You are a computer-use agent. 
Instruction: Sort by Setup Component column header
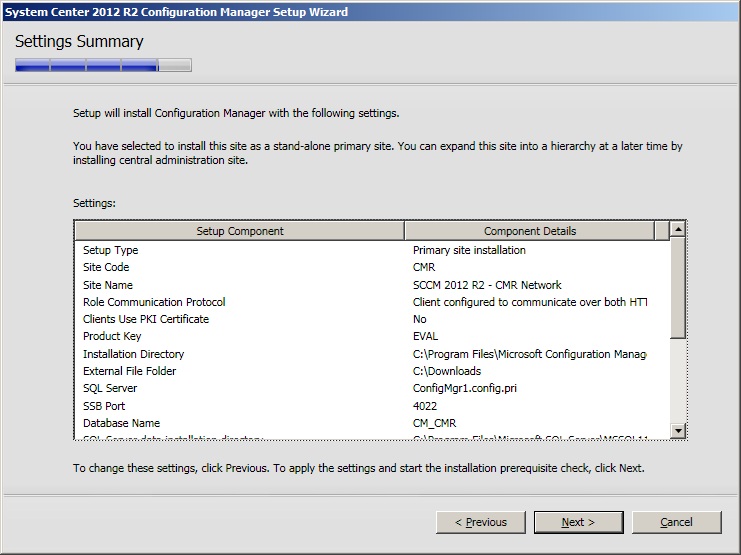(x=239, y=231)
